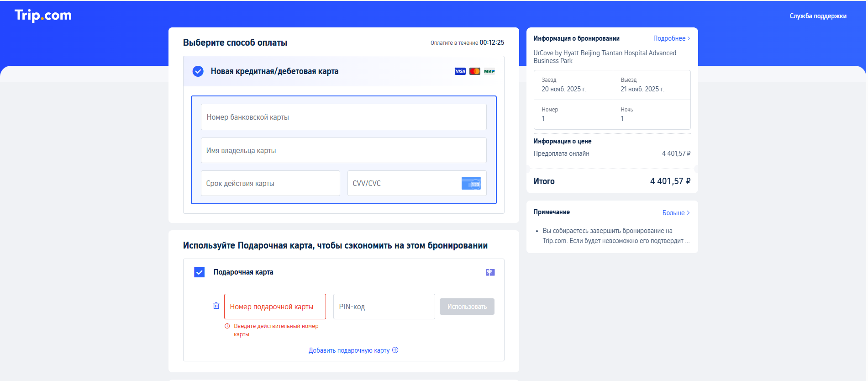
Task: Open Служба поддержки support link
Action: (x=818, y=16)
